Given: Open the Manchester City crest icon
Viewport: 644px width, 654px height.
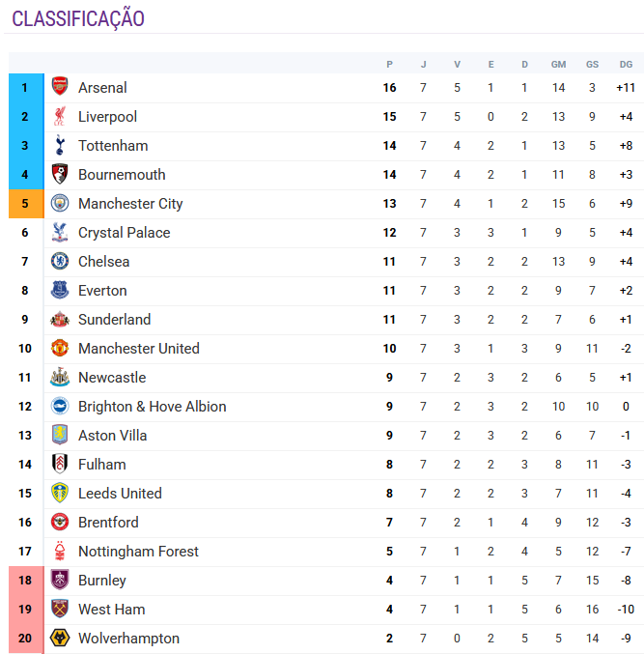Looking at the screenshot, I should pyautogui.click(x=60, y=203).
